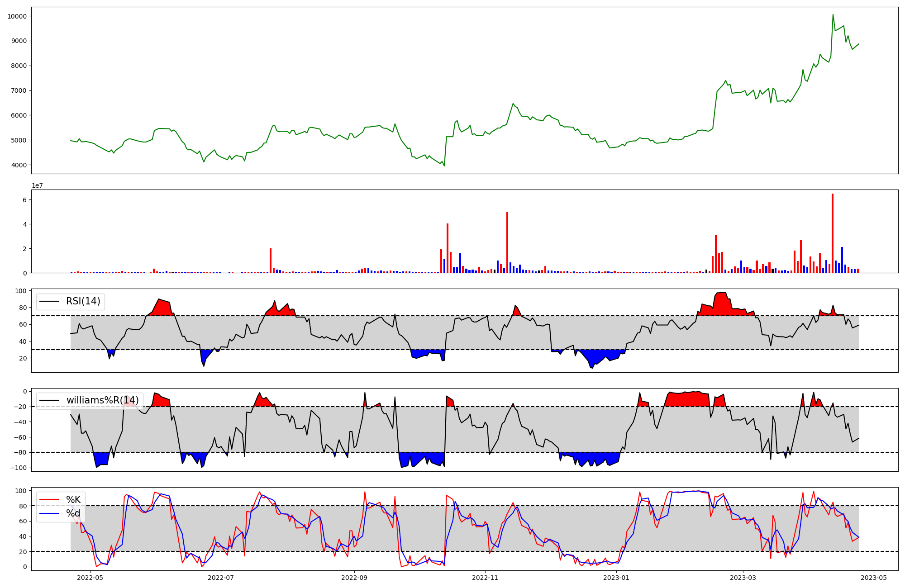The width and height of the screenshot is (905, 588).
Task: Click the 1e7 volume scale label
Action: [37, 186]
